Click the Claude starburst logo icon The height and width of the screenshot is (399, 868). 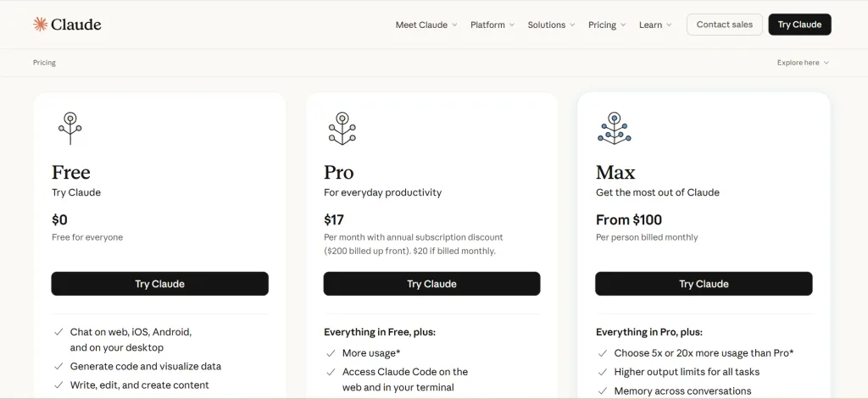pos(40,25)
